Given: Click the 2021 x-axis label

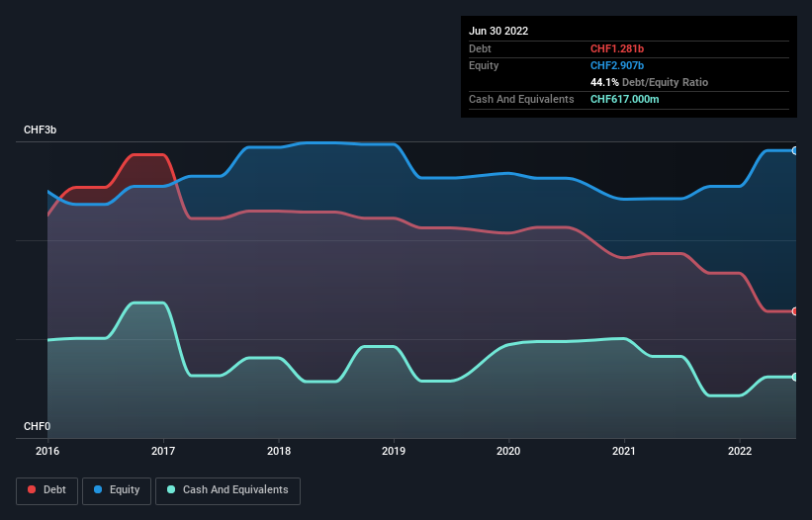Looking at the screenshot, I should pyautogui.click(x=624, y=451).
